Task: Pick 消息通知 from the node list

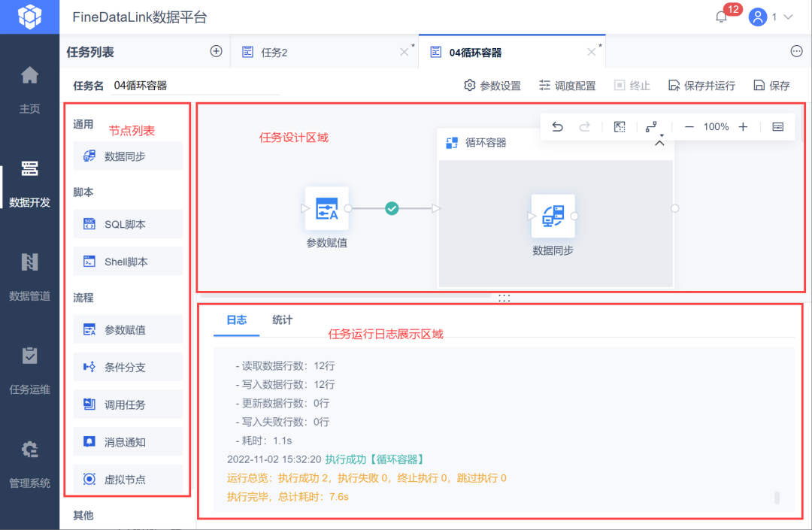Action: (x=128, y=441)
